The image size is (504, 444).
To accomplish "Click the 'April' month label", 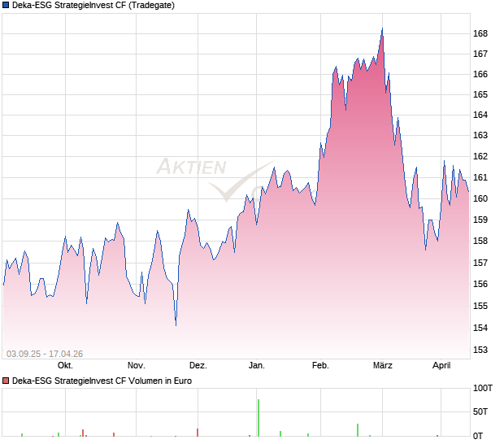I will coord(441,366).
